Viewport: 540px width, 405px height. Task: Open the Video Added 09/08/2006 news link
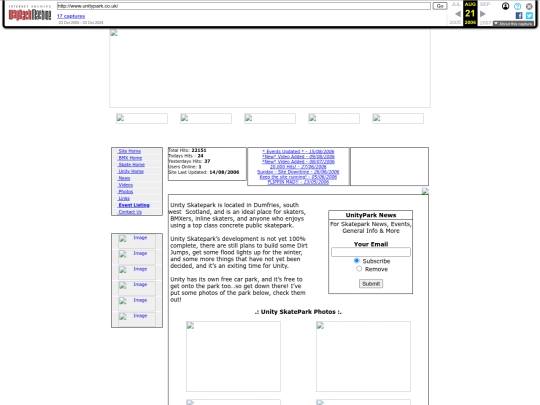[x=298, y=156]
